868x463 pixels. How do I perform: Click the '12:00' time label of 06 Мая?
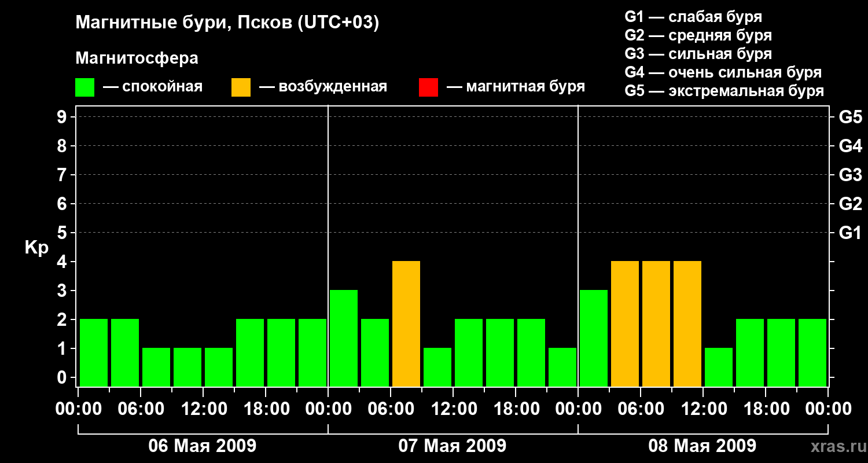[x=203, y=409]
